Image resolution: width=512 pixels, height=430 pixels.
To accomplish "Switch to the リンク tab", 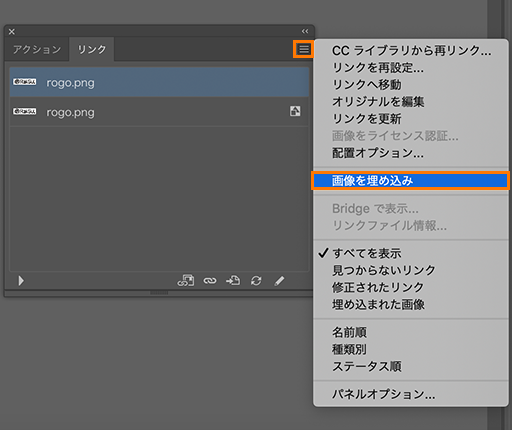I will (x=92, y=49).
